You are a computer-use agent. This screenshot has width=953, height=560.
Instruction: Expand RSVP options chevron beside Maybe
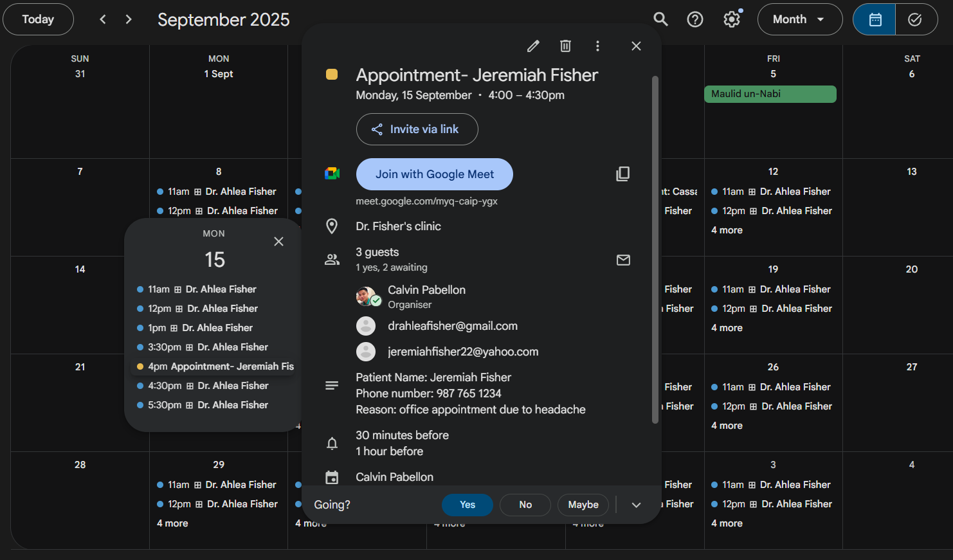tap(636, 505)
